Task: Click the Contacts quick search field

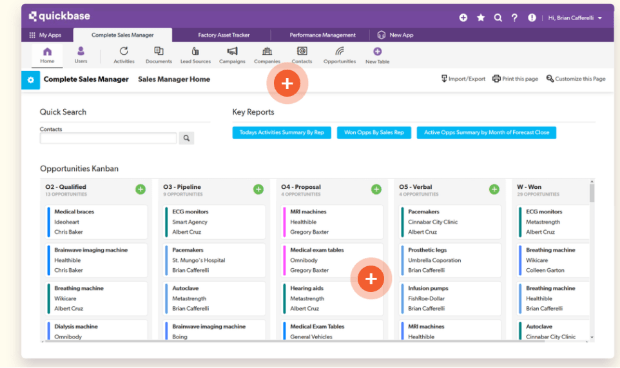Action: [108, 138]
